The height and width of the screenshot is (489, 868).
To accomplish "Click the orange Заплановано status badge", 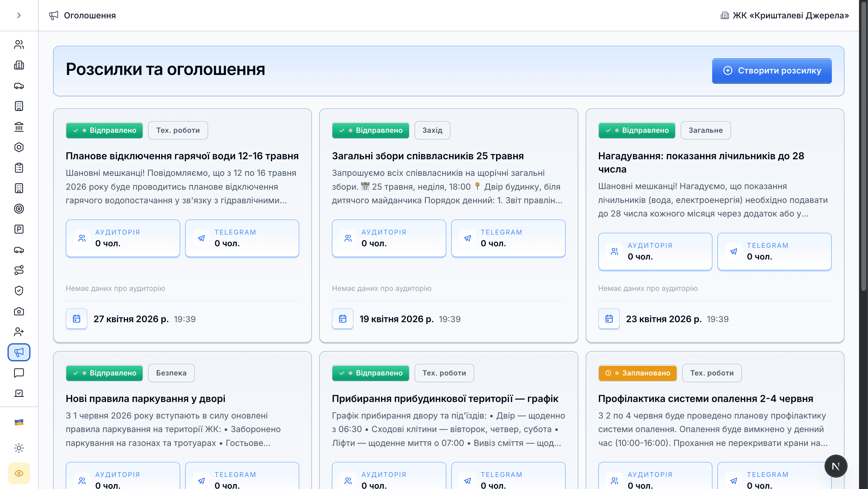I will (637, 373).
